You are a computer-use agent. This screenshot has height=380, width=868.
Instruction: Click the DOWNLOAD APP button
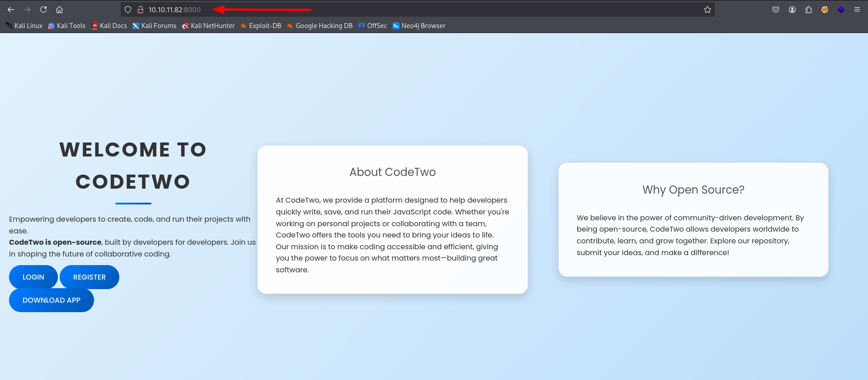(x=52, y=300)
